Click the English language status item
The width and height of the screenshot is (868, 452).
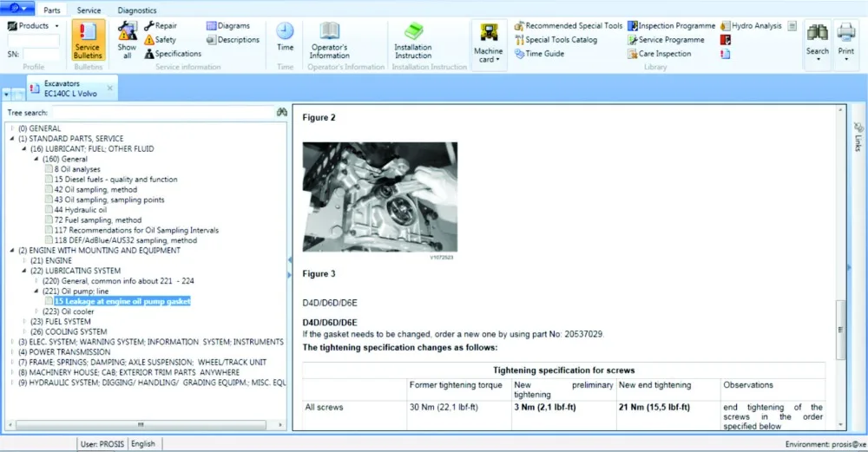point(143,443)
